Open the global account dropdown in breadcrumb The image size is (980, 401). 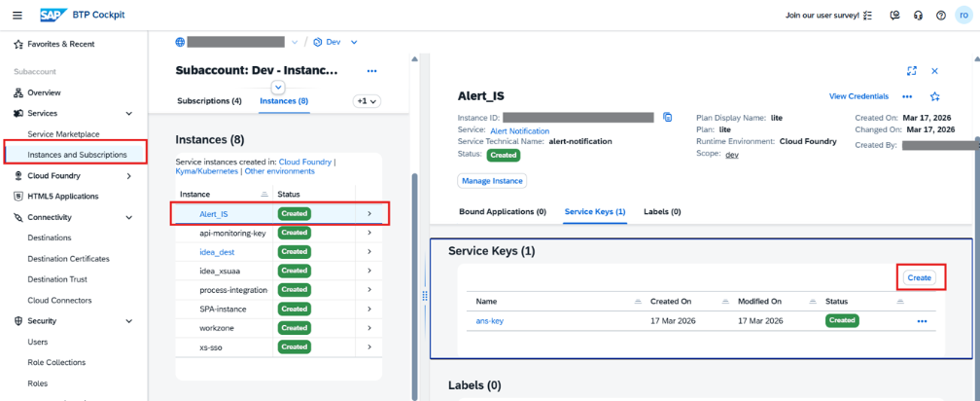[295, 42]
